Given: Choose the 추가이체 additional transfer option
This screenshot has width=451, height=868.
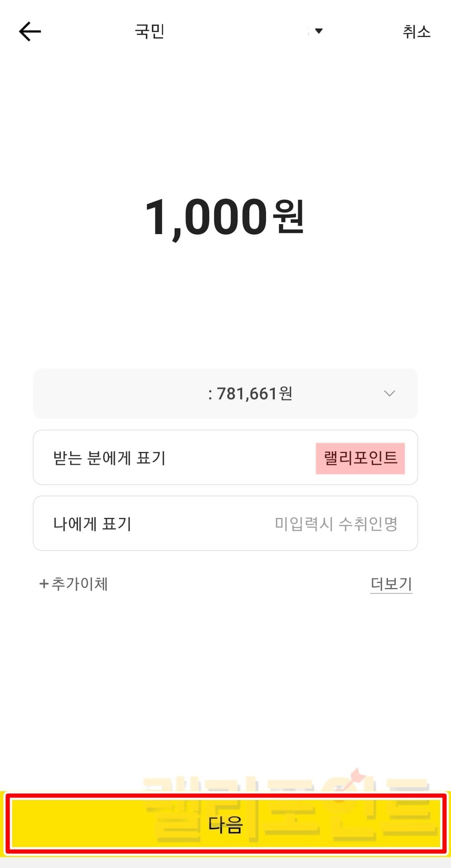Looking at the screenshot, I should point(79,584).
